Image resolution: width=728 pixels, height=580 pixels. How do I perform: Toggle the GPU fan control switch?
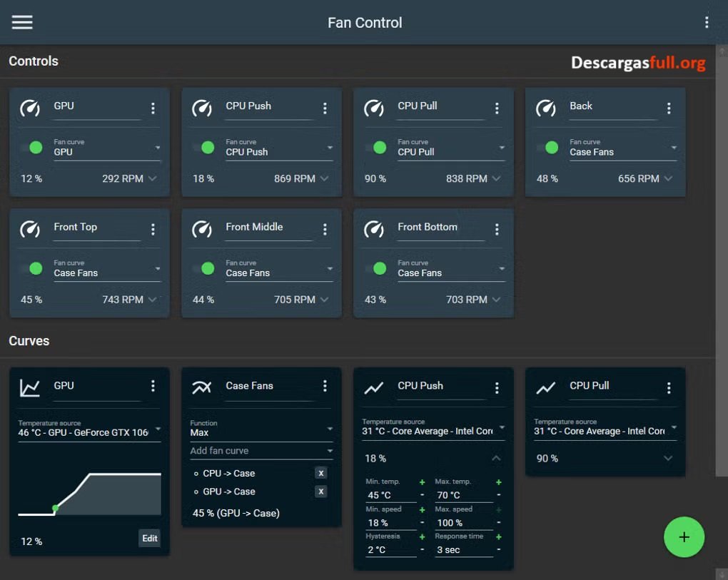tap(35, 147)
